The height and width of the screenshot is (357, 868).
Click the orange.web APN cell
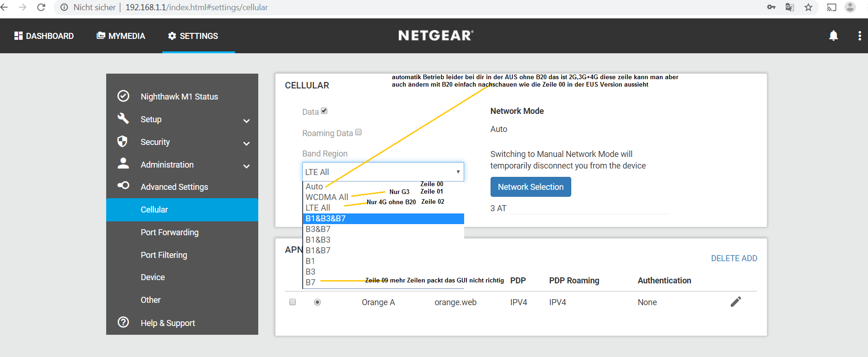[455, 302]
